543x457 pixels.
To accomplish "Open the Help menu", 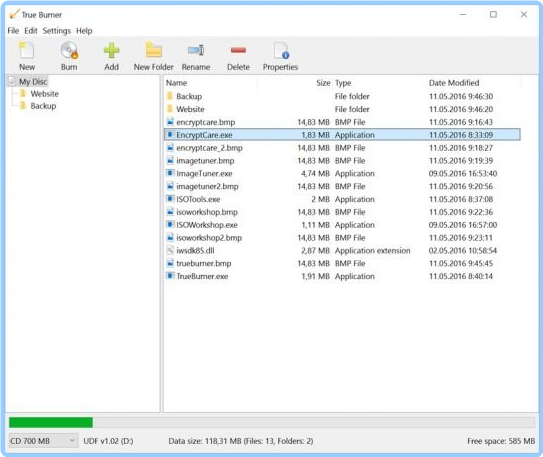I will coord(84,31).
